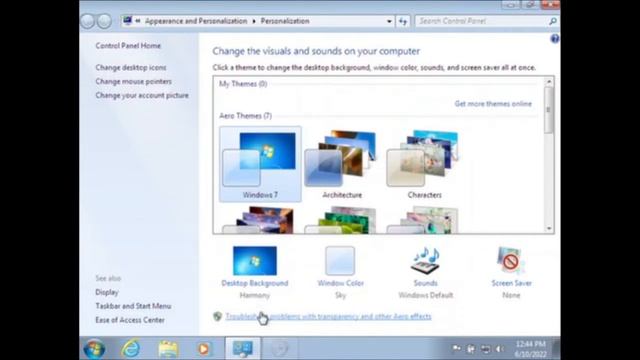640x360 pixels.
Task: Open the Sounds icon
Action: [x=425, y=261]
